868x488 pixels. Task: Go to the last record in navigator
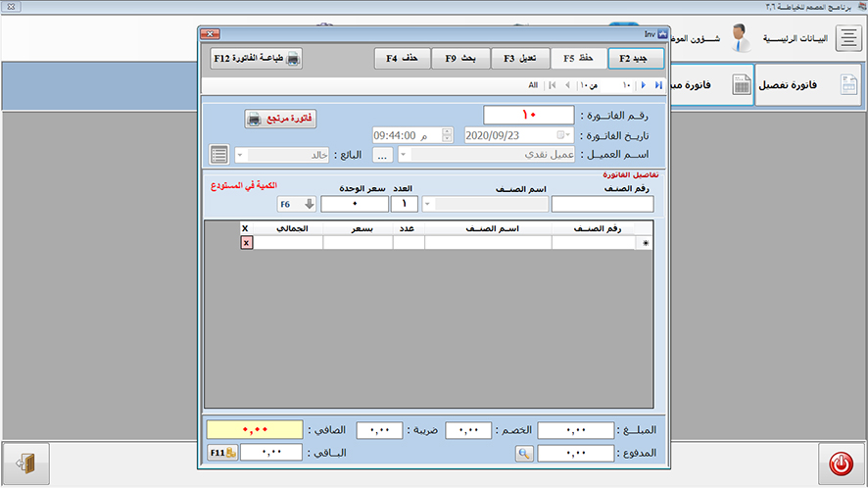pyautogui.click(x=658, y=85)
